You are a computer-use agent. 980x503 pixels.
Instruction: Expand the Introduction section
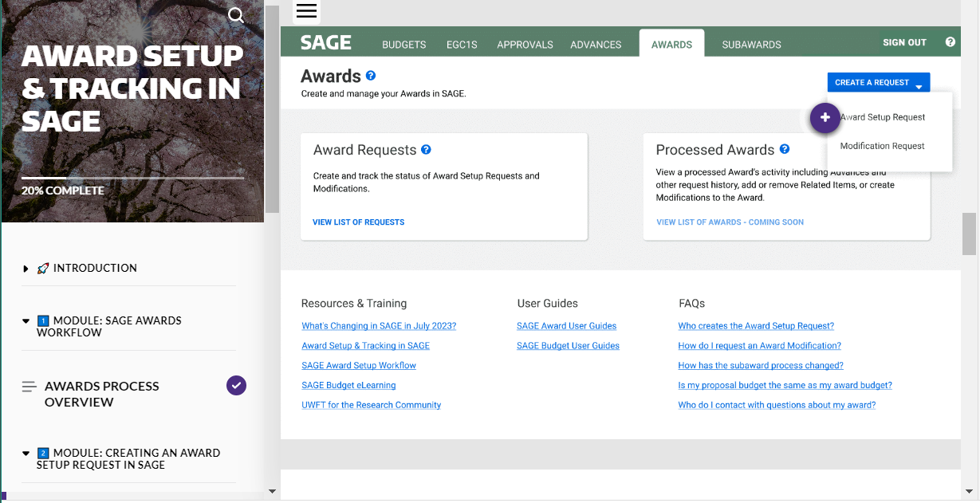26,269
